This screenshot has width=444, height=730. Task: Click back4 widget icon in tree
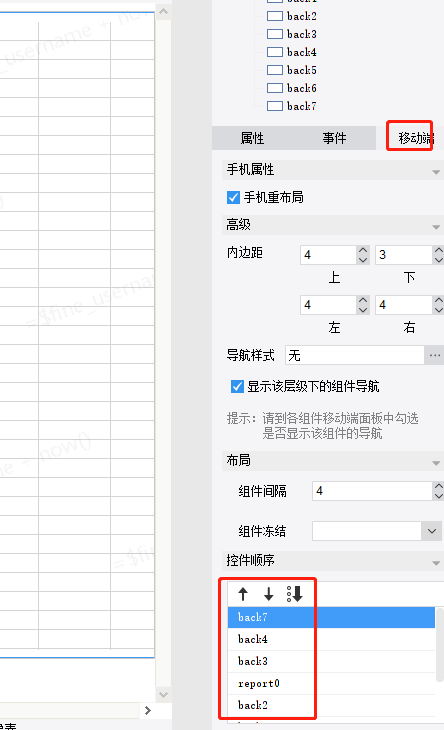click(x=275, y=52)
